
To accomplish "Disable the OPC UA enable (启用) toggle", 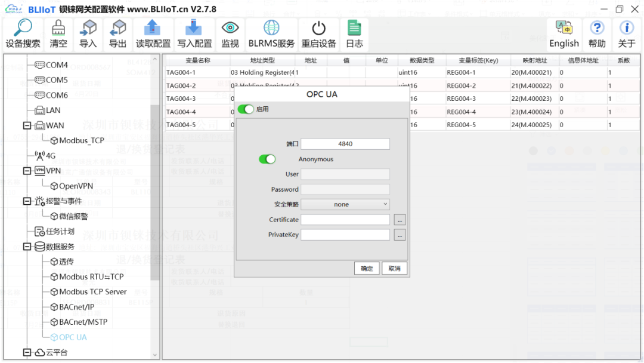I will click(246, 109).
